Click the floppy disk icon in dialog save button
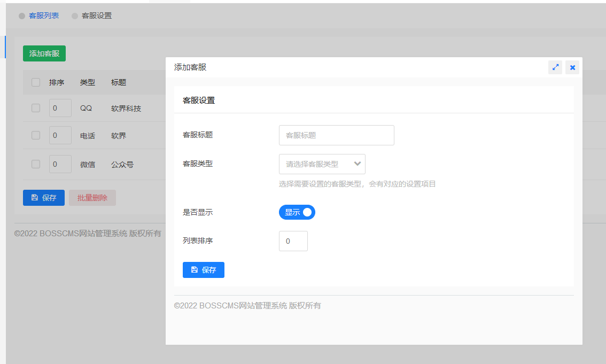The width and height of the screenshot is (606, 364). (x=194, y=270)
